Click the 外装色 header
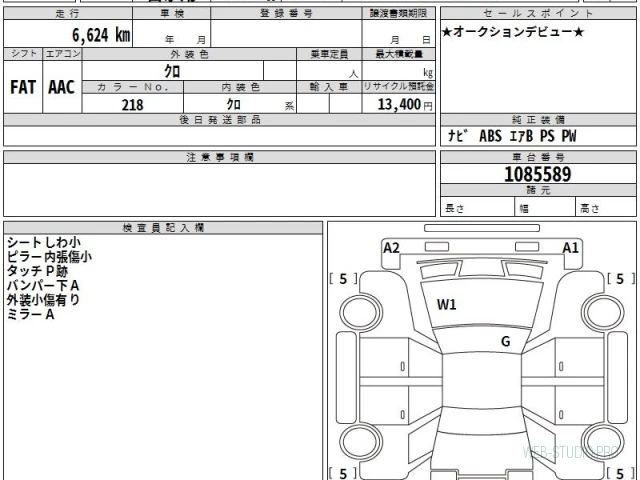The height and width of the screenshot is (480, 640). point(189,54)
